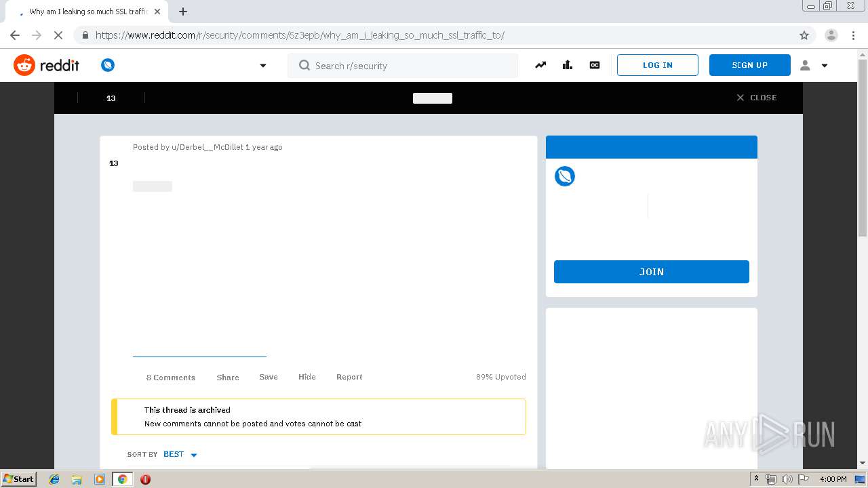Open the Chrome three-dot menu
Screen dimensions: 868x488
click(854, 35)
